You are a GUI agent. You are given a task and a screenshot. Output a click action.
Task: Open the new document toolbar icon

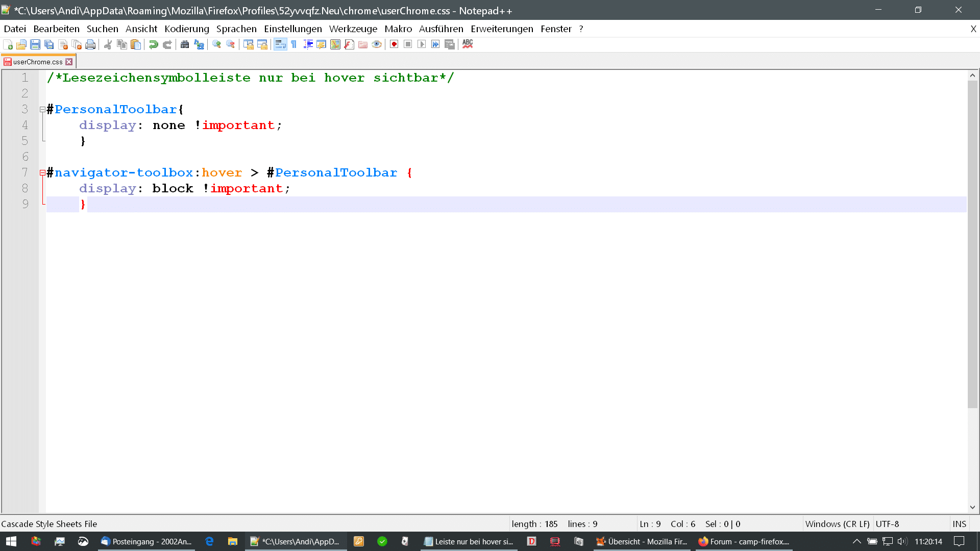tap(8, 44)
